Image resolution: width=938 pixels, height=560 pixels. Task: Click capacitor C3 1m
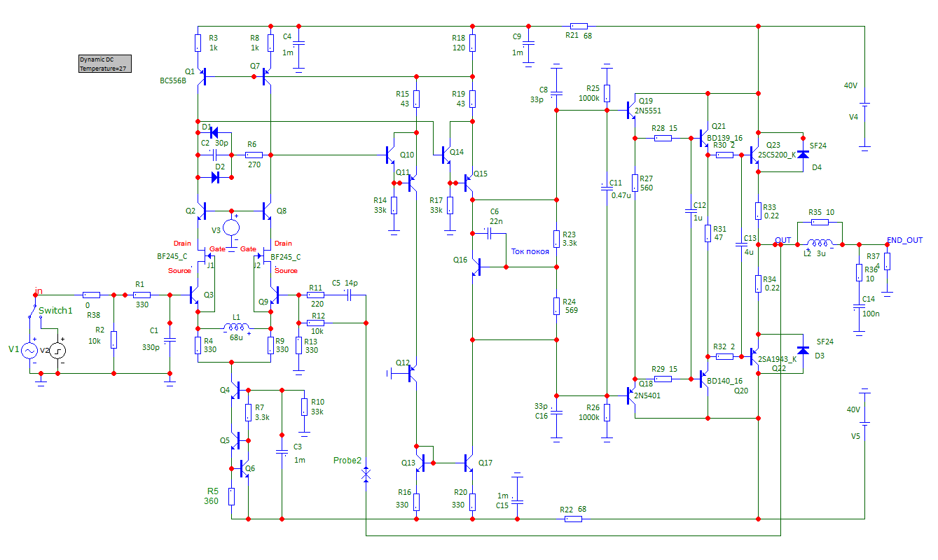pos(282,451)
